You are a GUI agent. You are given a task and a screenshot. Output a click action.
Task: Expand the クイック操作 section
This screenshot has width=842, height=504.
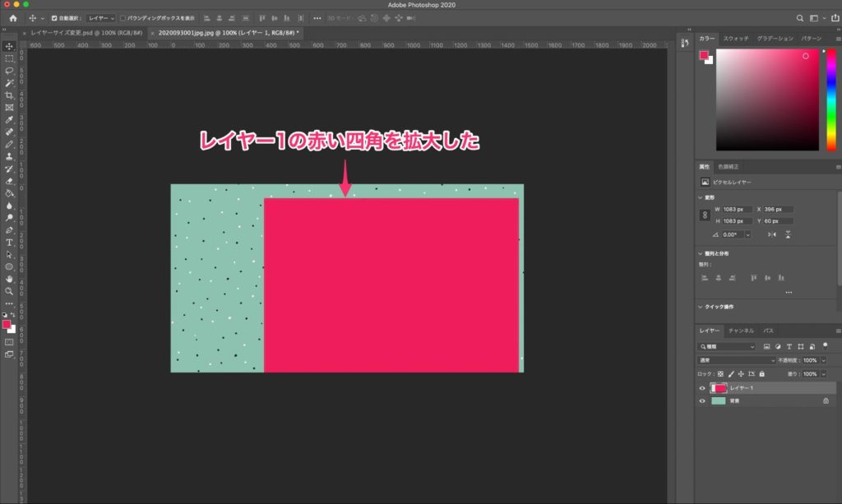(700, 307)
